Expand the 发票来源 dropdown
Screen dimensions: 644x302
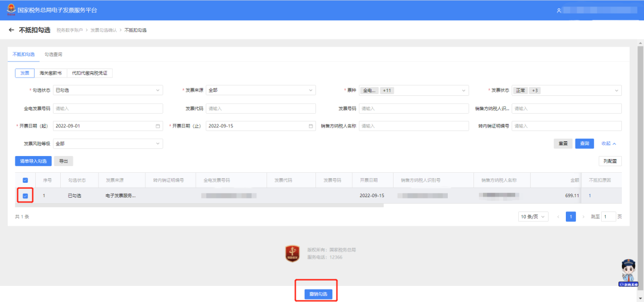261,91
